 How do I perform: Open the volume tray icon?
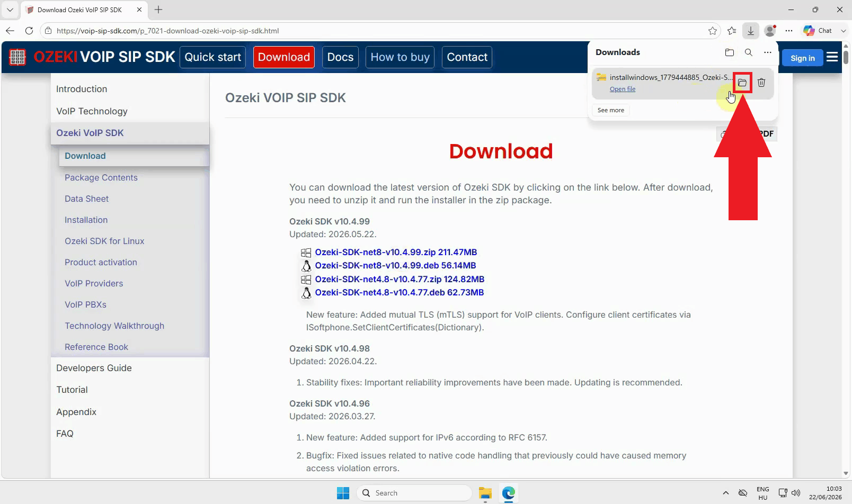click(x=796, y=493)
